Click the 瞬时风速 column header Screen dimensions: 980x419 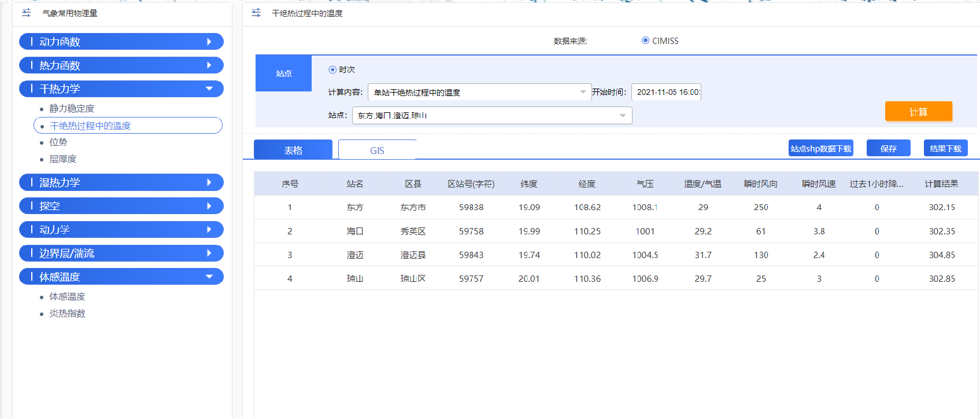pos(819,183)
